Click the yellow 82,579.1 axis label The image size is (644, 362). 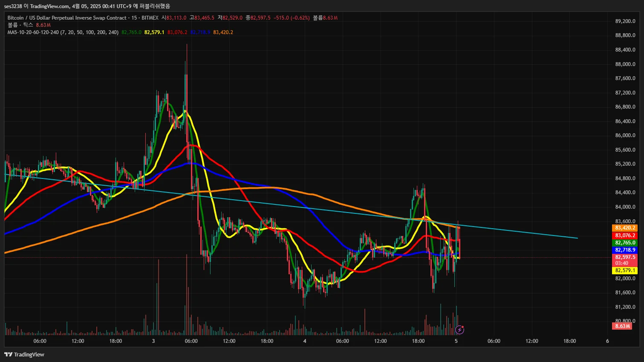pyautogui.click(x=624, y=270)
